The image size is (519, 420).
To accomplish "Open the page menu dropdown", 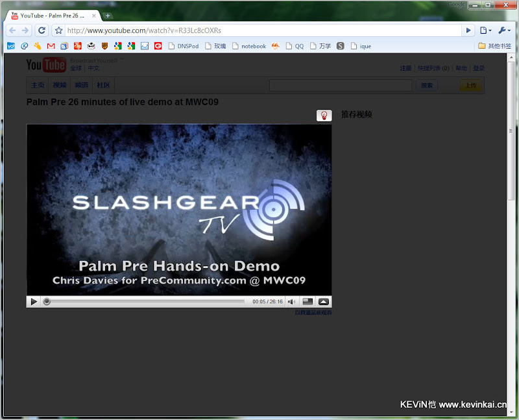I will [485, 31].
